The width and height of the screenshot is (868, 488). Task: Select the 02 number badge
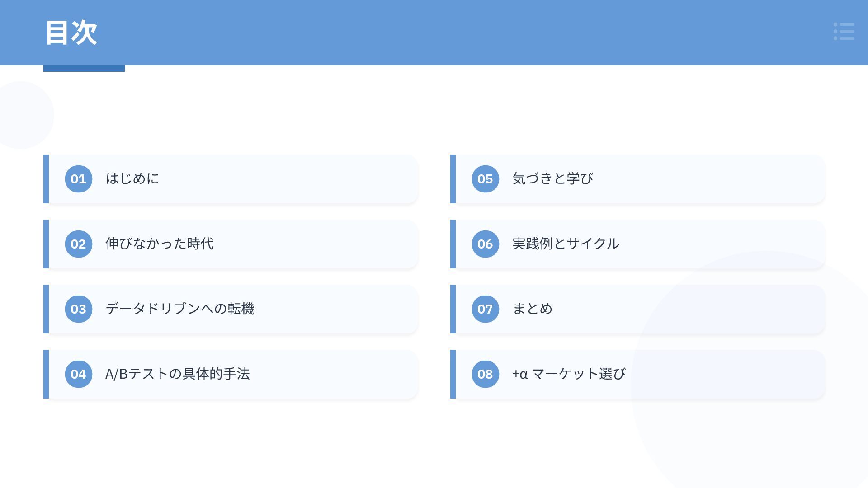[79, 244]
